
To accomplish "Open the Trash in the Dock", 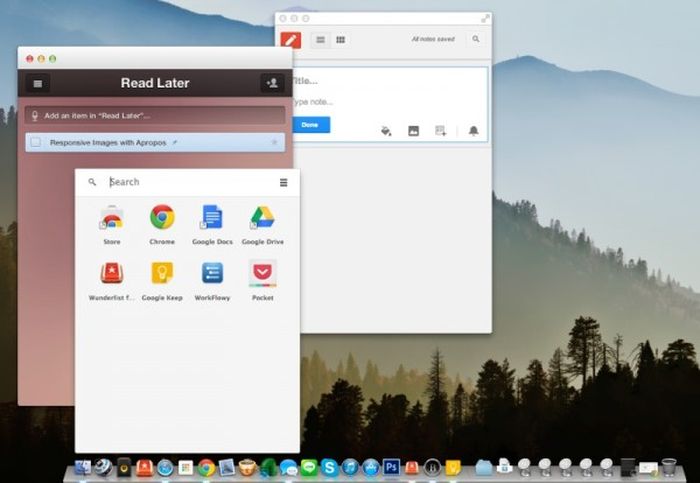I will coord(669,467).
